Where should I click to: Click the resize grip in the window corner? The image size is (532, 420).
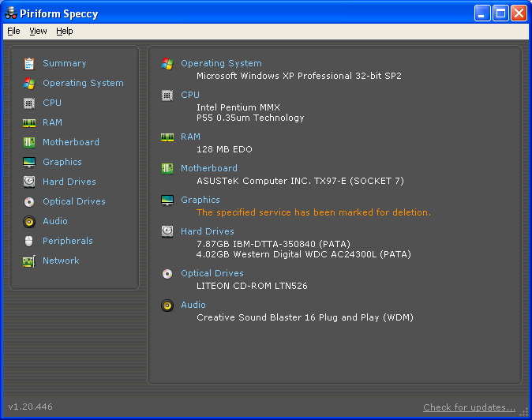click(x=524, y=412)
